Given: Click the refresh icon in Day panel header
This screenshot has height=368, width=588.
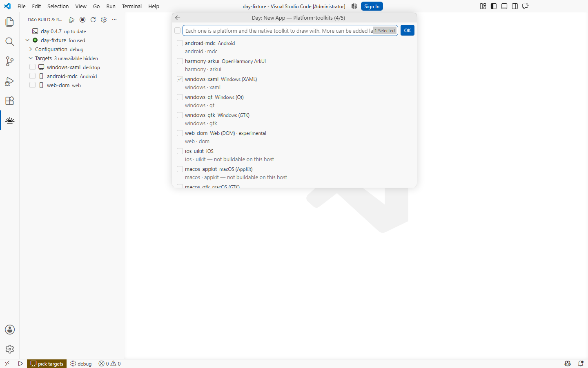Looking at the screenshot, I should click(x=93, y=20).
